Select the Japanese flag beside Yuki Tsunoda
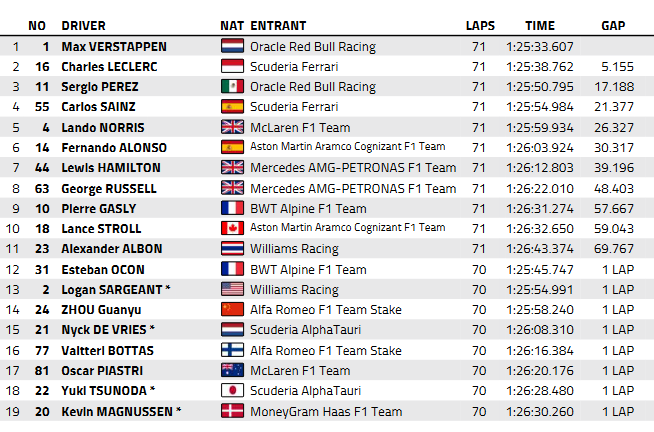This screenshot has height=432, width=654. [232, 390]
